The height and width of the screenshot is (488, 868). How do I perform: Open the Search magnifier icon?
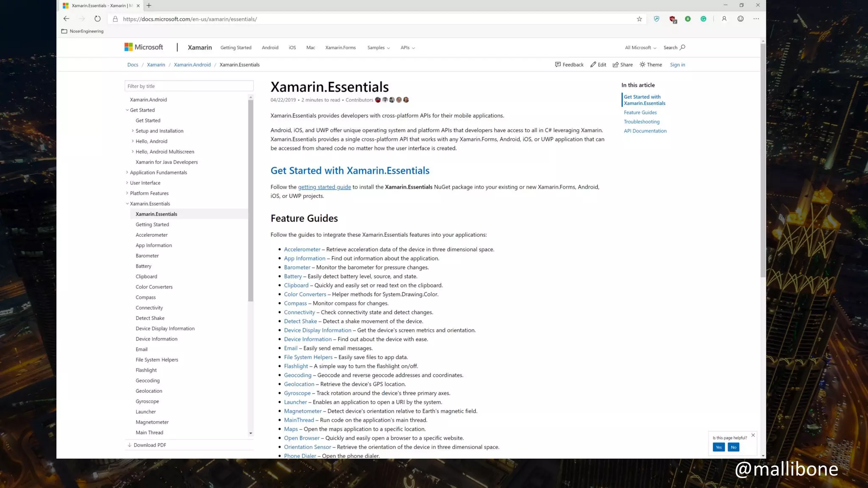tap(682, 47)
